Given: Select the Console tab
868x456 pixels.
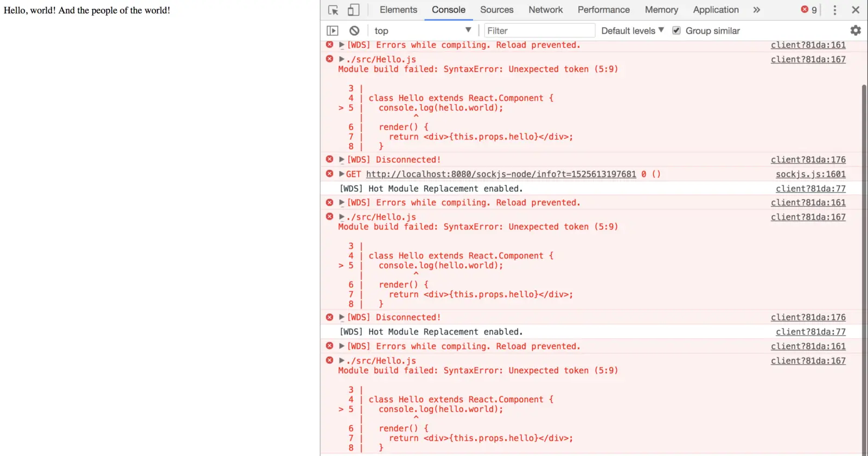Looking at the screenshot, I should pos(449,10).
